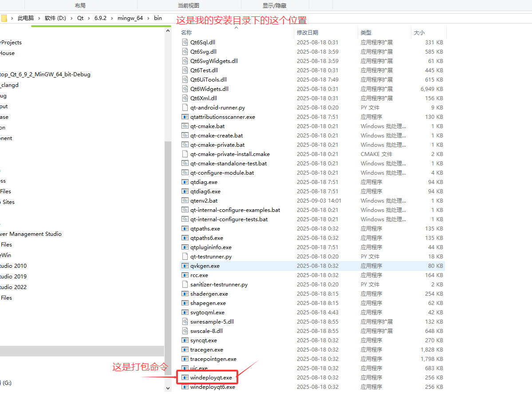Click the qvkgen.exe application icon
Screen dimensions: 532x395
(x=185, y=266)
